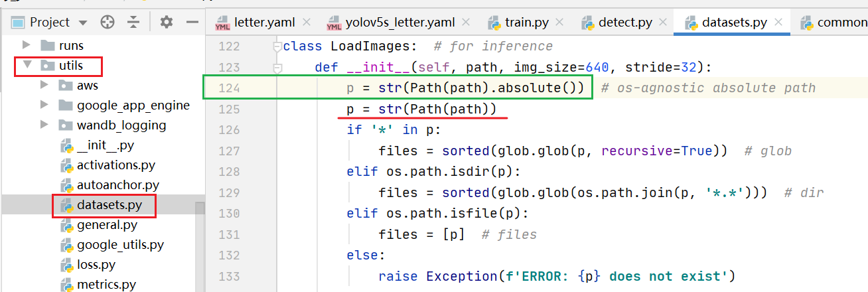
Task: Click folder icon of google_app_engine
Action: 65,106
